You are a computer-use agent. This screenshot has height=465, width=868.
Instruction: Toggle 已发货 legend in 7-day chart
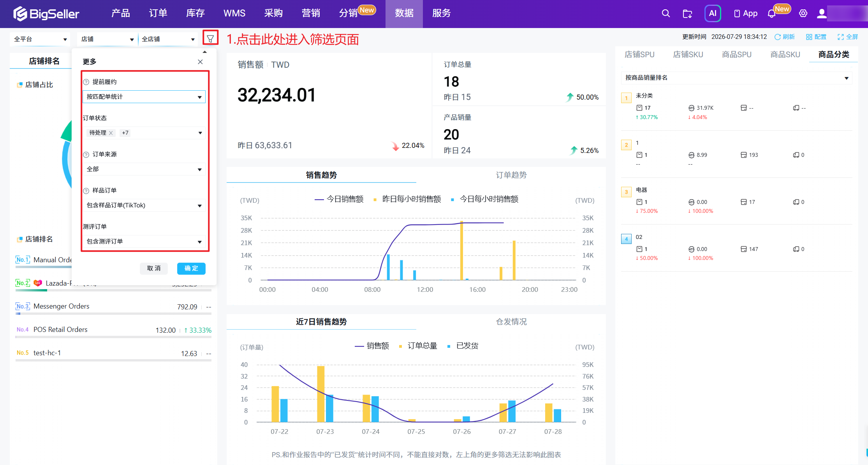pos(463,346)
